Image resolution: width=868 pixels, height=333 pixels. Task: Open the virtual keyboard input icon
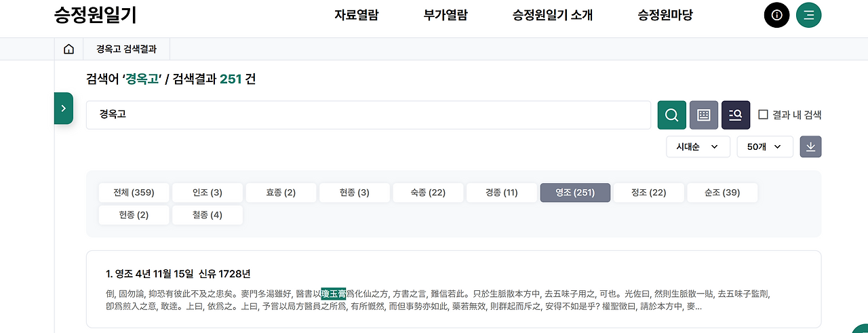704,115
